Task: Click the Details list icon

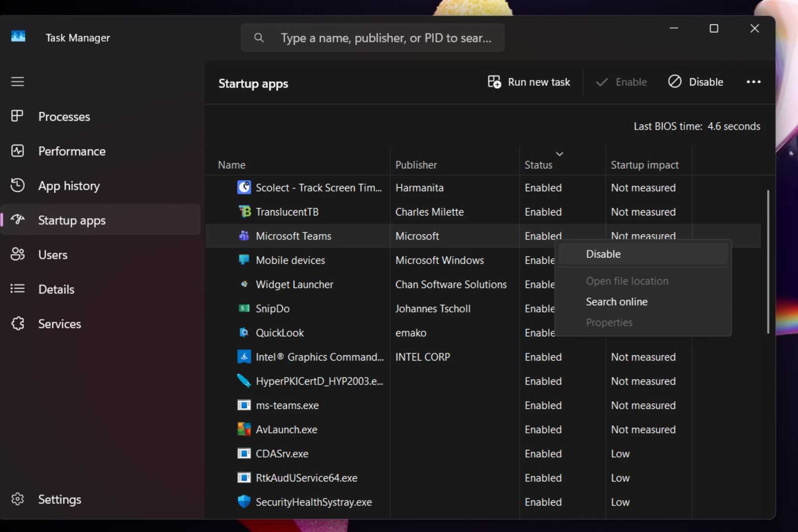Action: 17,289
